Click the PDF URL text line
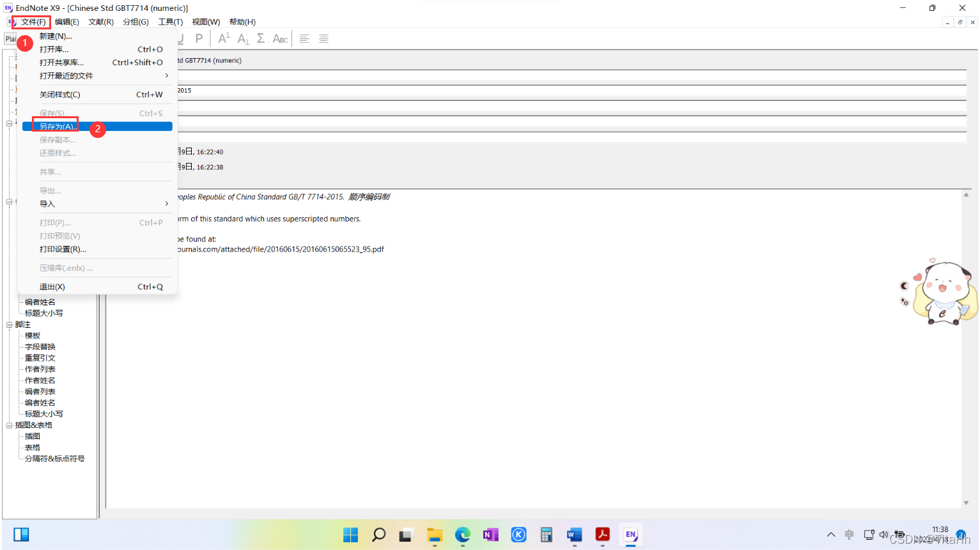Viewport: 980px width, 550px height. click(281, 249)
